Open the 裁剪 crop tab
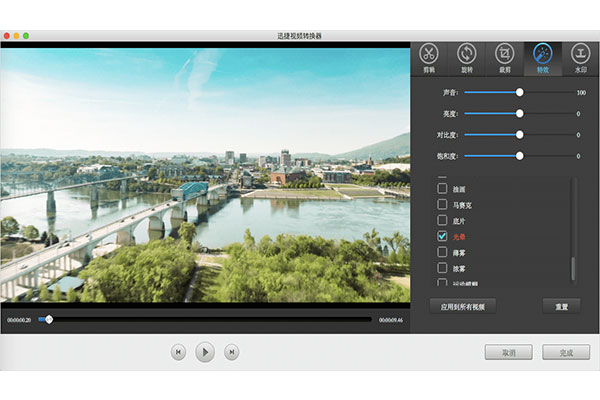The width and height of the screenshot is (600, 400). [505, 59]
